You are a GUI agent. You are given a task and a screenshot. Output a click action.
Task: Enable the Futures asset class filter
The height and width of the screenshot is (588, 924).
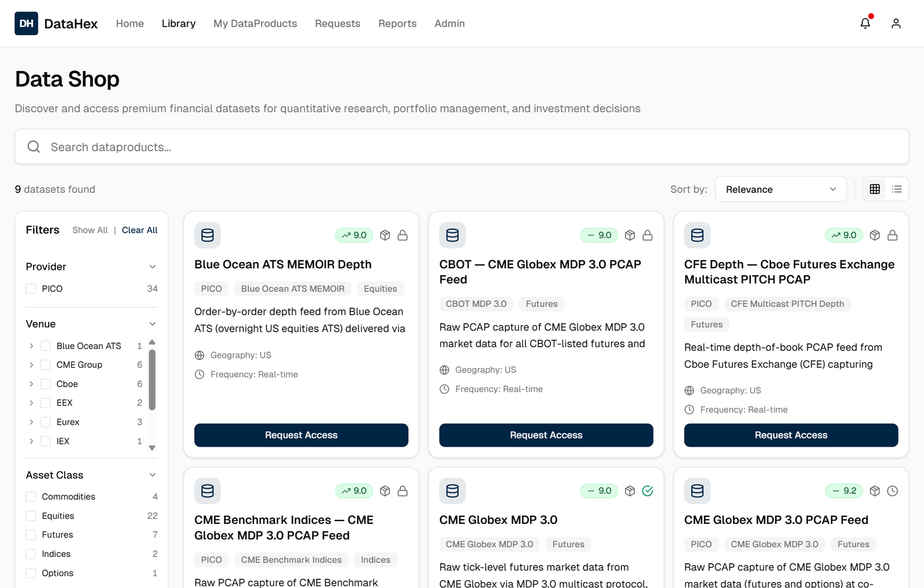click(x=31, y=535)
